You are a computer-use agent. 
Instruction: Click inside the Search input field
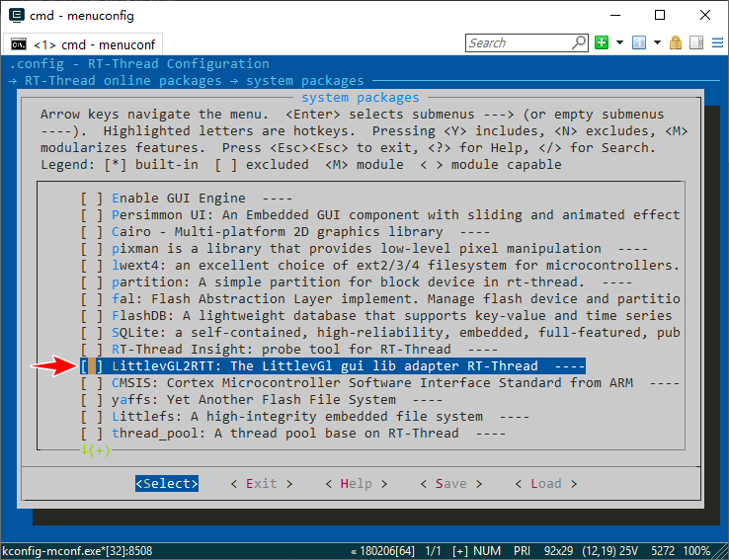coord(518,42)
